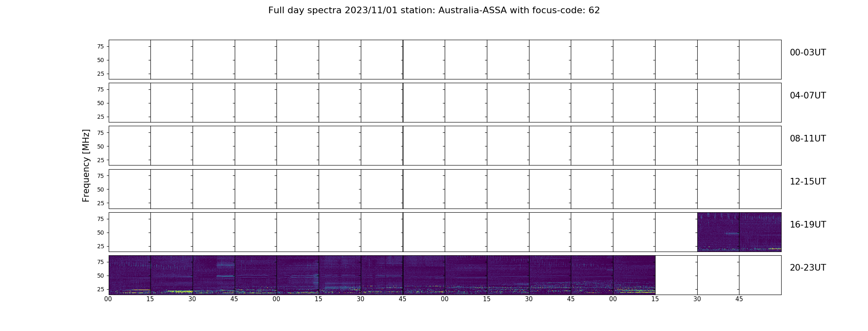Click the 75 tick label in 04-07UT row
This screenshot has height=331, width=868.
tap(100, 89)
